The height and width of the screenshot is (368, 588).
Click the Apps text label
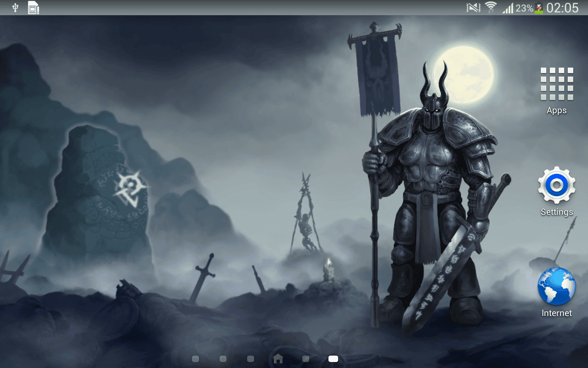[557, 110]
